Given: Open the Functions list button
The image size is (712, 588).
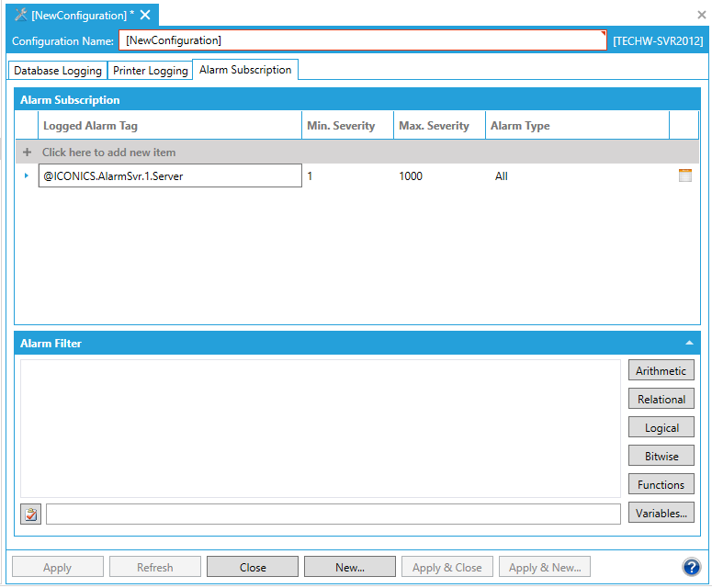Looking at the screenshot, I should [661, 484].
